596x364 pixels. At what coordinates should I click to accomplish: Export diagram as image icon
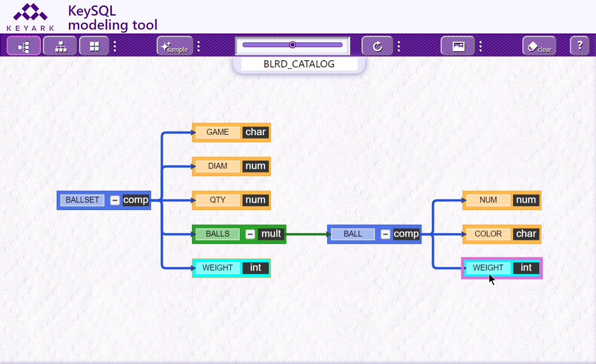(x=458, y=46)
